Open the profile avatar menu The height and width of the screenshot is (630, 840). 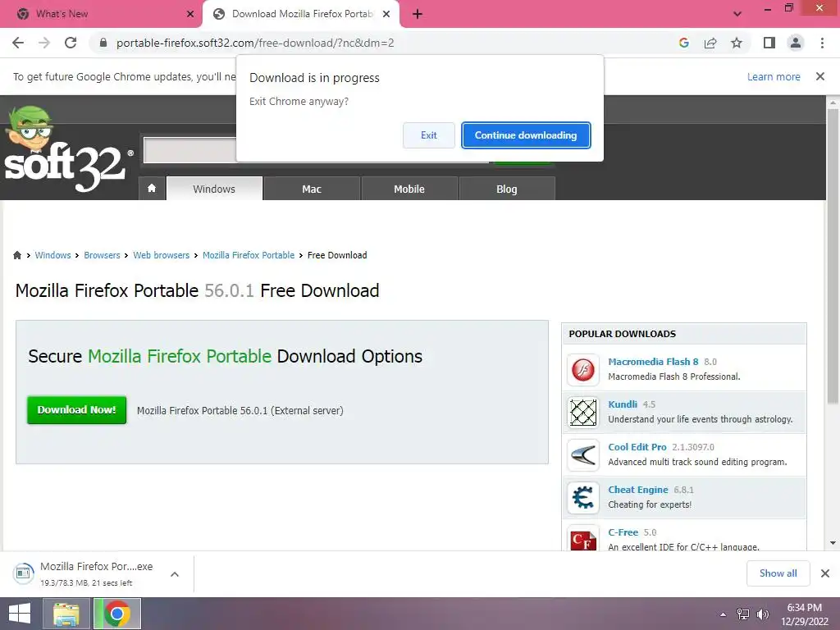[x=796, y=43]
